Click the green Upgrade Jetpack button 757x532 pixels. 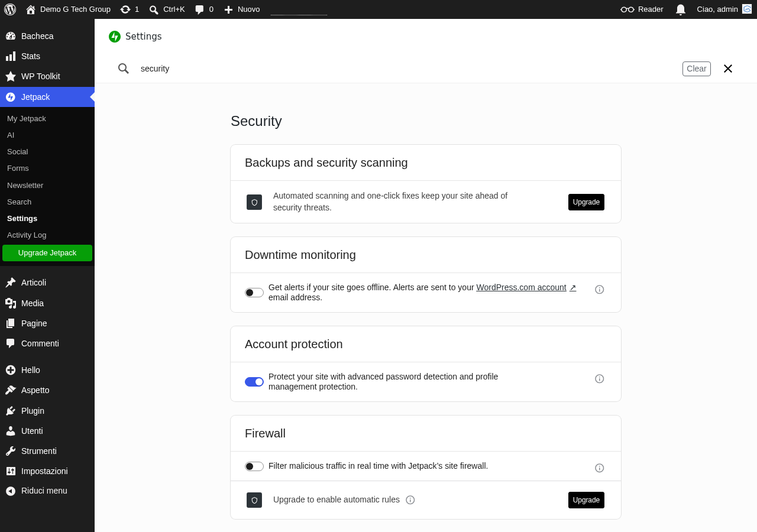[47, 253]
